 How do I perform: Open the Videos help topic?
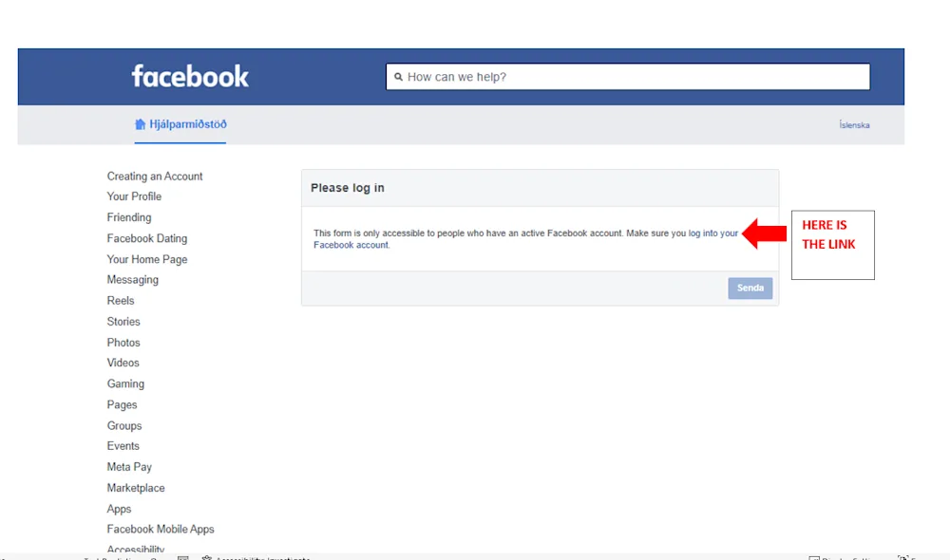coord(123,363)
